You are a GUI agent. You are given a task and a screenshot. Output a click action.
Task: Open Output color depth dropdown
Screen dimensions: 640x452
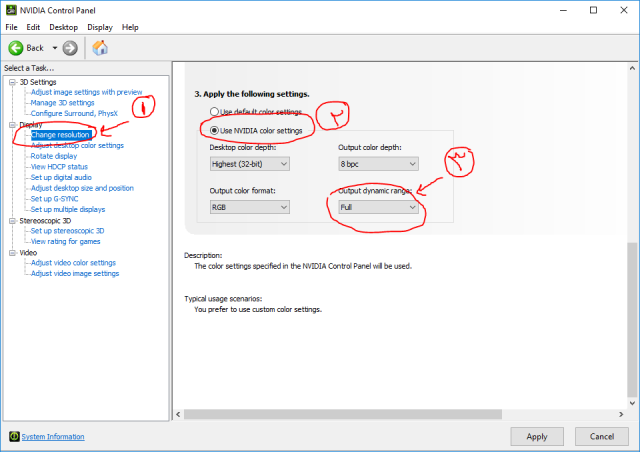pos(378,164)
